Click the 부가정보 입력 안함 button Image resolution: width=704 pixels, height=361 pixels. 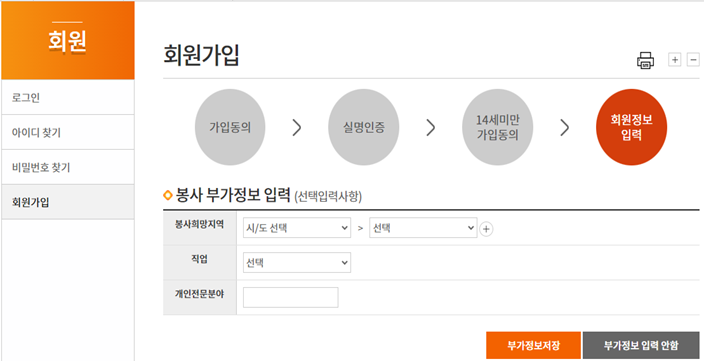(641, 345)
